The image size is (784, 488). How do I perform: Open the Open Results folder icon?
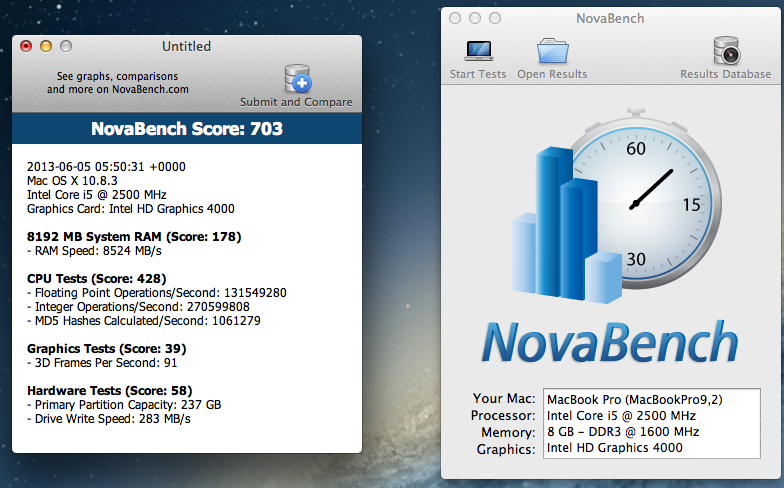(552, 50)
